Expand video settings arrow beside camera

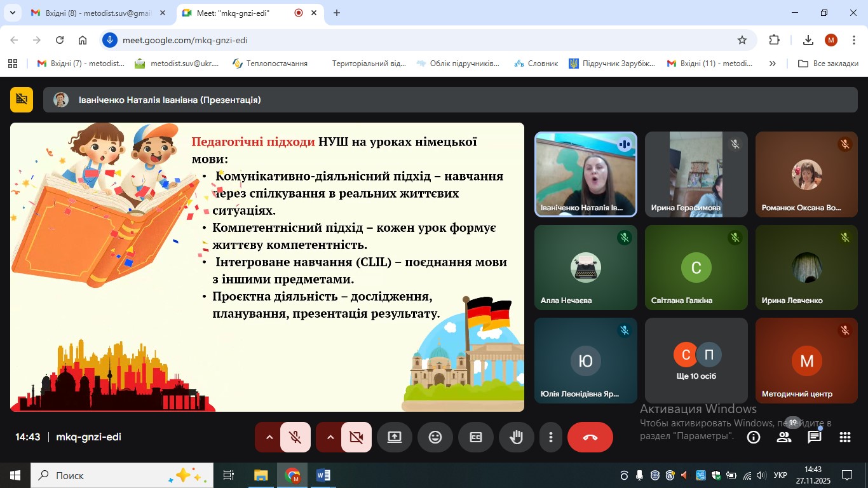[x=330, y=437]
